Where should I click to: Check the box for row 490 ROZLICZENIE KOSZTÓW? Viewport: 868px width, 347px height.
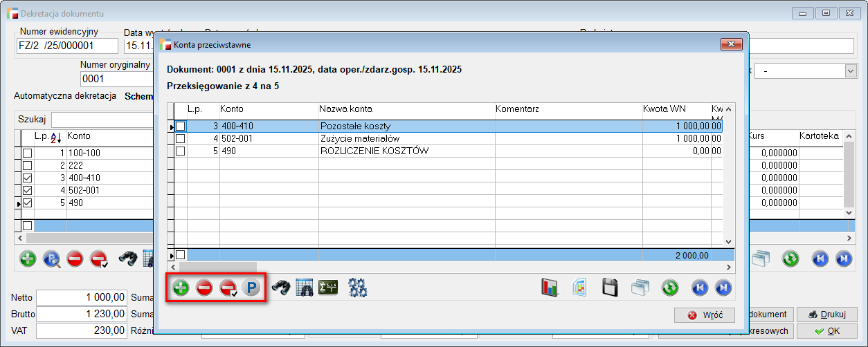tap(181, 151)
